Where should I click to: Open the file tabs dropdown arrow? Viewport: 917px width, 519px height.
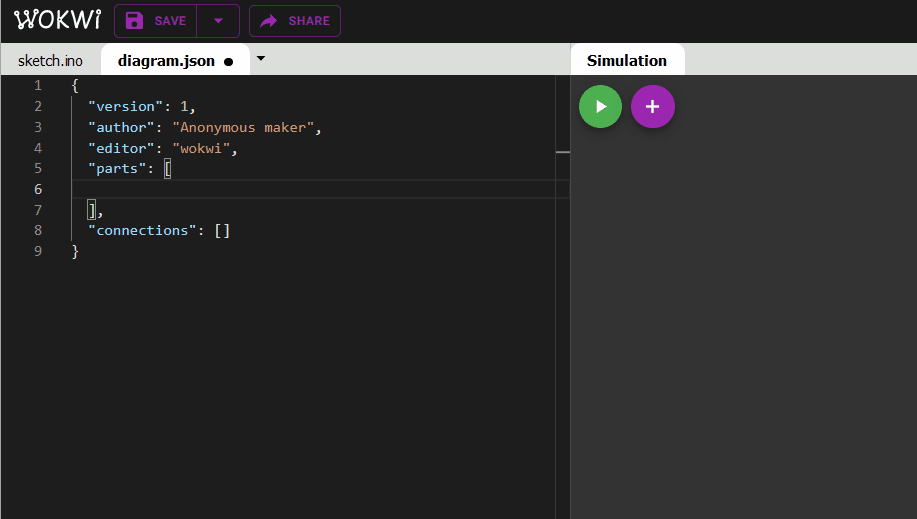(261, 59)
